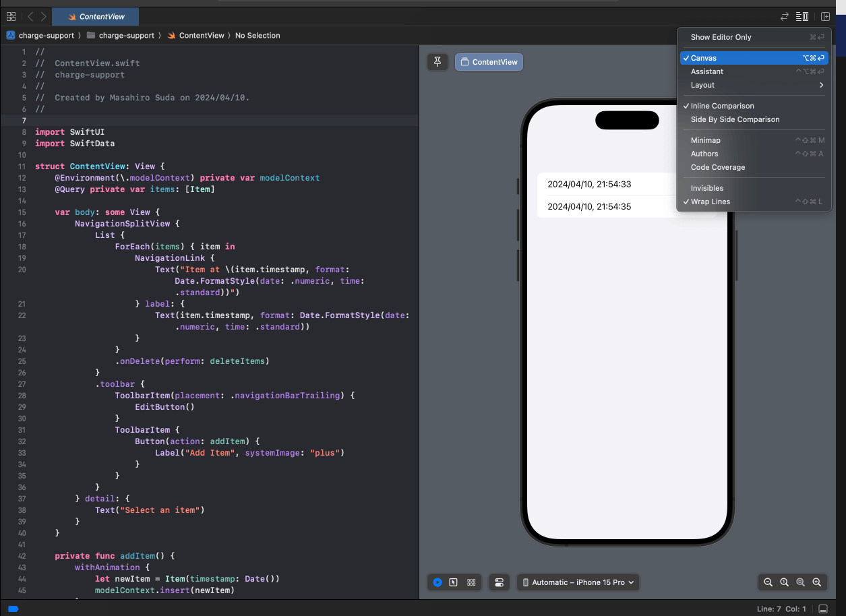Switch the canvas to selectable mode
Viewport: 846px width, 616px height.
454,582
